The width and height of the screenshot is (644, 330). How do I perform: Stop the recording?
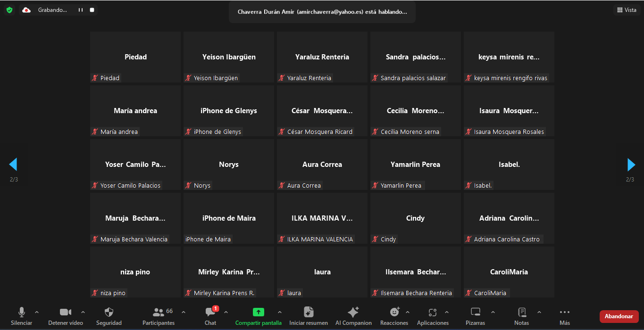[92, 10]
